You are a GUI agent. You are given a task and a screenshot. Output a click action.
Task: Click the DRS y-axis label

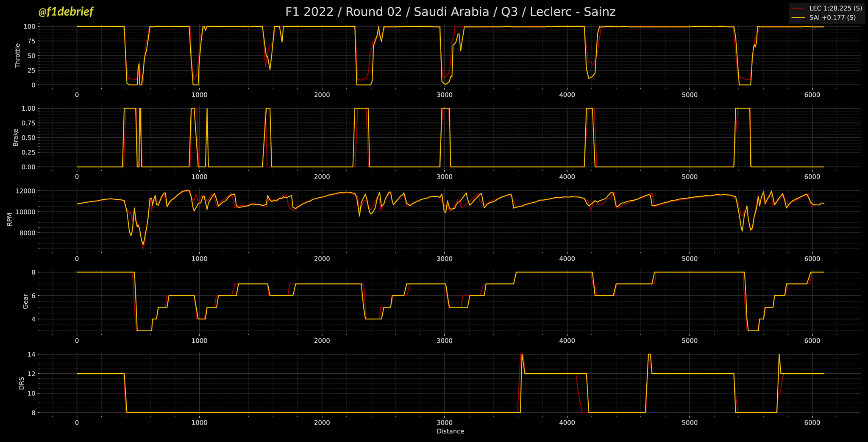click(22, 383)
